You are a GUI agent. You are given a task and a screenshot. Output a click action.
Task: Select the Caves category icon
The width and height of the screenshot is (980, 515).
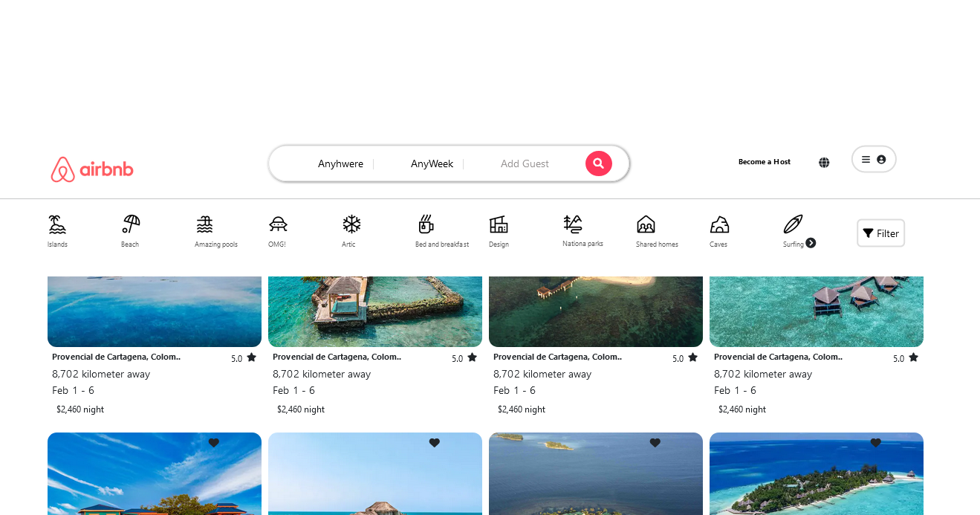pos(719,224)
